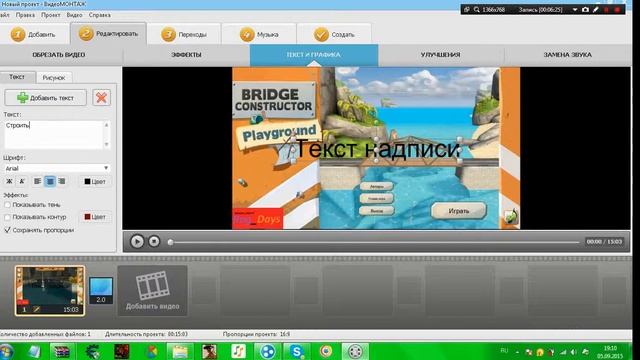Click the text field scroll up arrow
The width and height of the screenshot is (640, 360).
point(107,124)
